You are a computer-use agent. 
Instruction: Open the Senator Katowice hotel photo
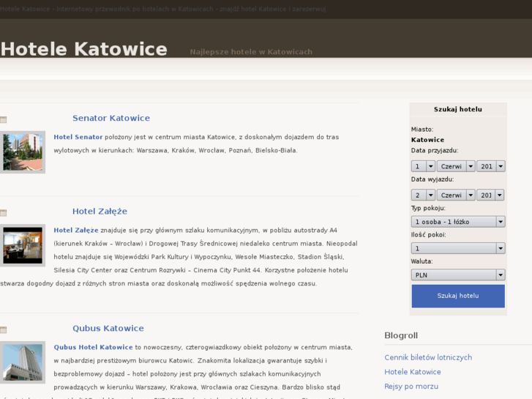pyautogui.click(x=23, y=152)
